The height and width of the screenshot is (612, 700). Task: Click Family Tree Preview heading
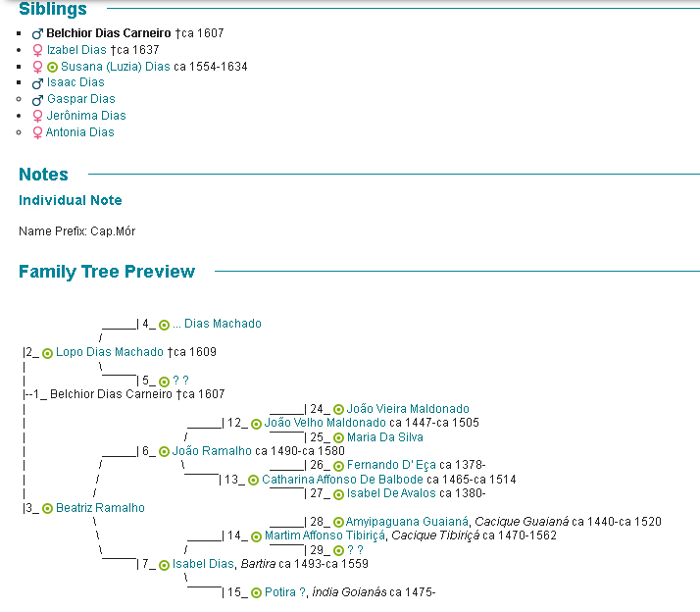107,272
